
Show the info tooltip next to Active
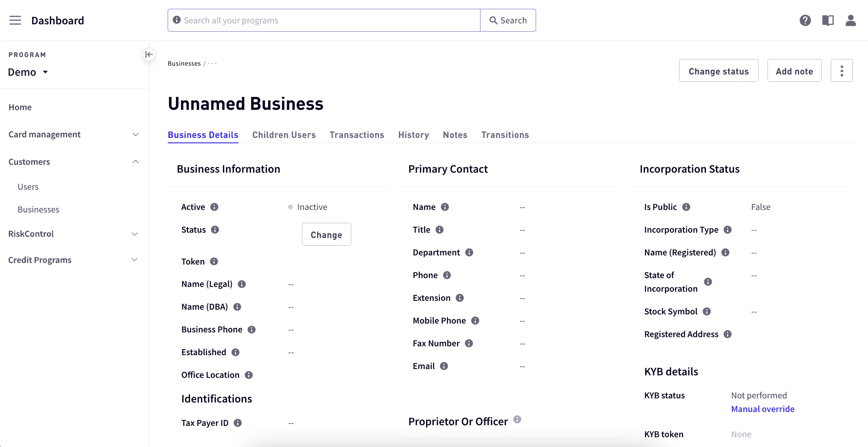(215, 207)
